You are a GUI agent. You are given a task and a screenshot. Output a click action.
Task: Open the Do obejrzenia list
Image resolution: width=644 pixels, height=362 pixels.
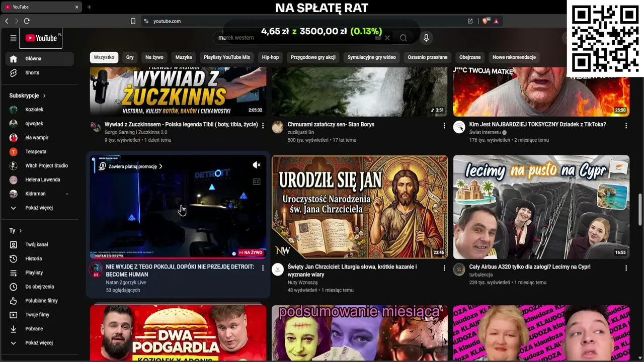click(40, 287)
